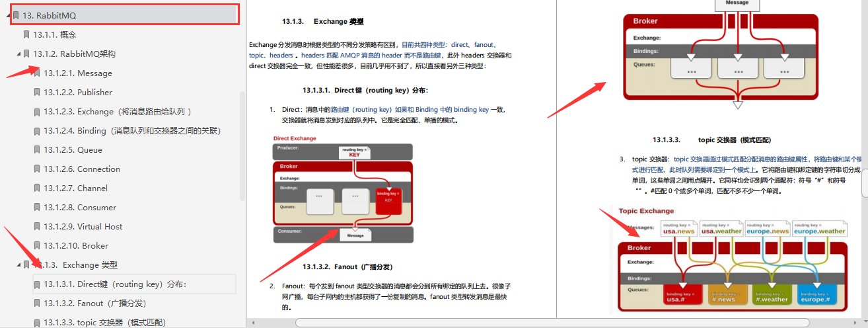Click heading 13.1.3.3. topic 交换器（模式匹配）
868x328 pixels.
(711, 140)
